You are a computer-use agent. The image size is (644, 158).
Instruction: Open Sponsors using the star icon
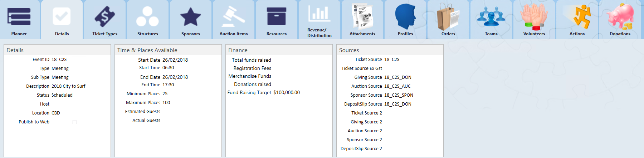(x=190, y=17)
